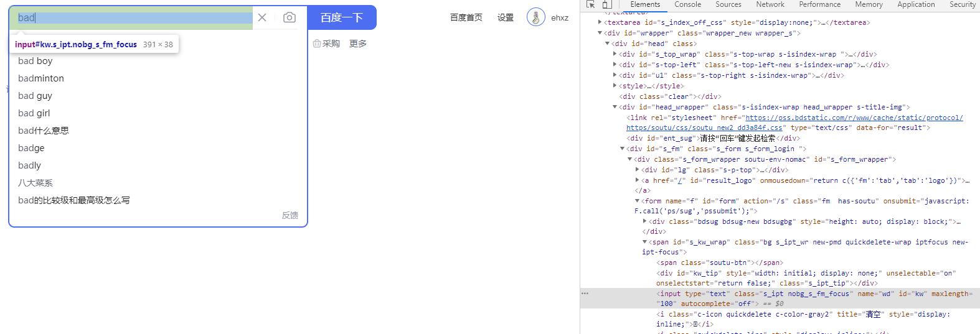Open the user avatar icon next to ehxz

click(535, 17)
